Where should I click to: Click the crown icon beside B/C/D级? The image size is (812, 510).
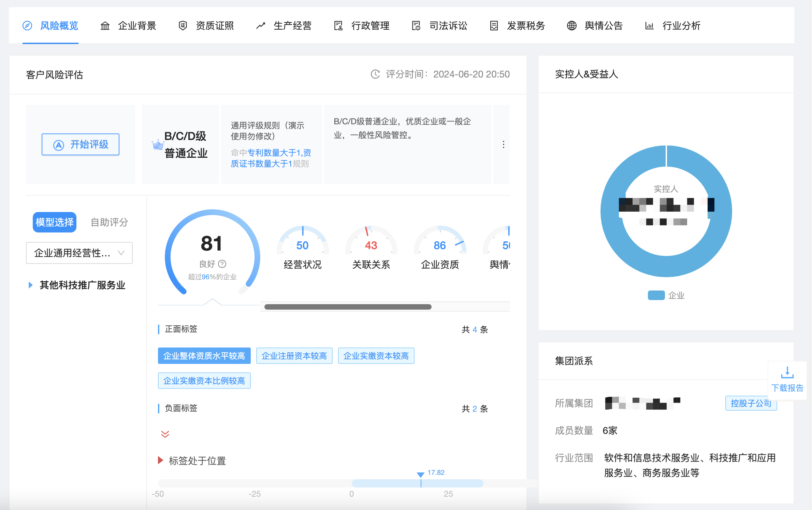[158, 145]
